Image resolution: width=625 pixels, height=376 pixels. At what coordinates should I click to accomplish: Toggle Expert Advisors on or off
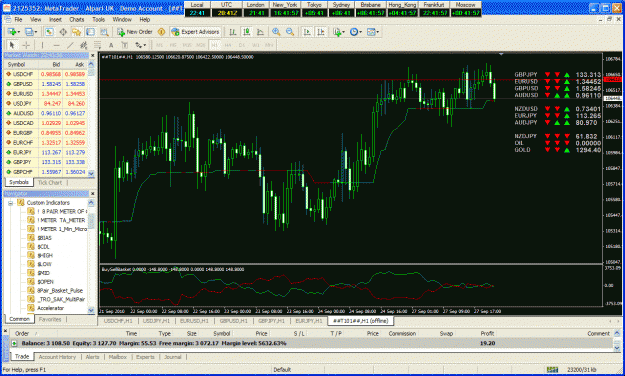195,32
